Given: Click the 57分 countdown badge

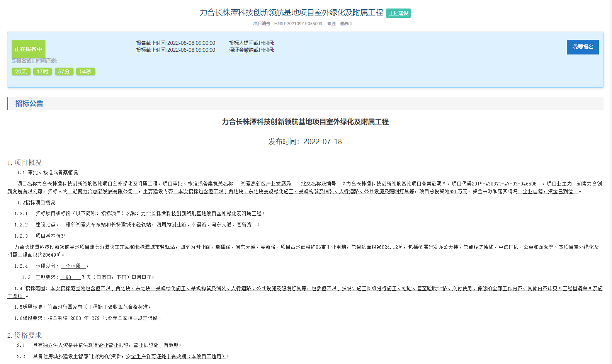Looking at the screenshot, I should [x=64, y=71].
